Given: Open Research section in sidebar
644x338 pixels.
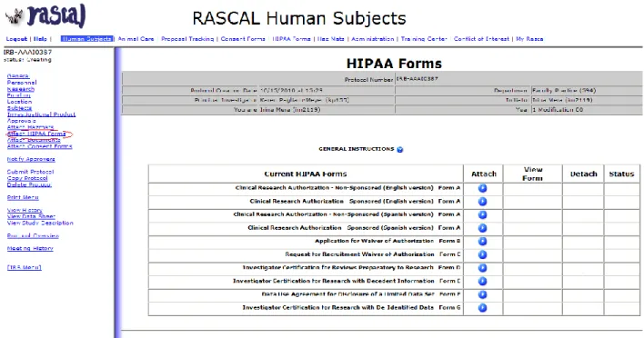Looking at the screenshot, I should (21, 89).
